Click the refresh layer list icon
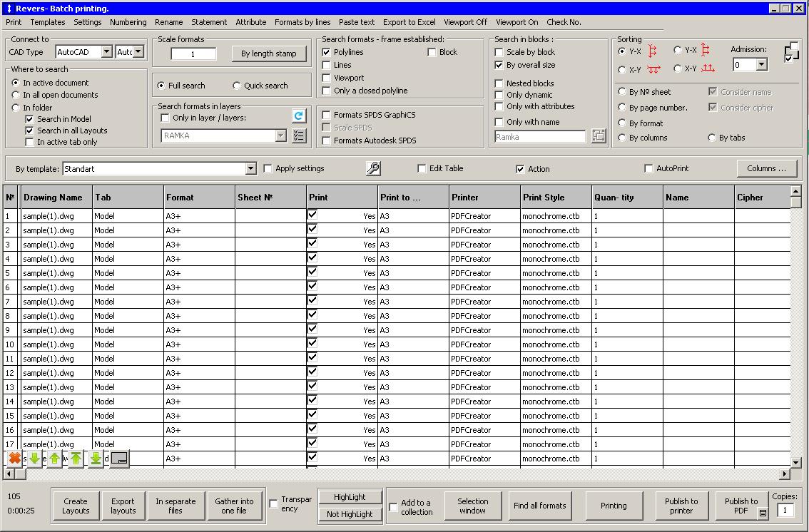 click(x=299, y=116)
